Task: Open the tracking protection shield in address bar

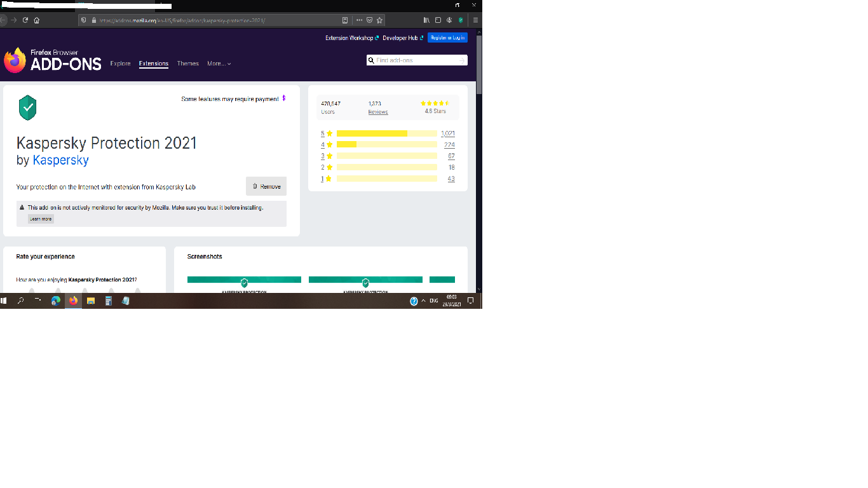Action: coord(83,20)
